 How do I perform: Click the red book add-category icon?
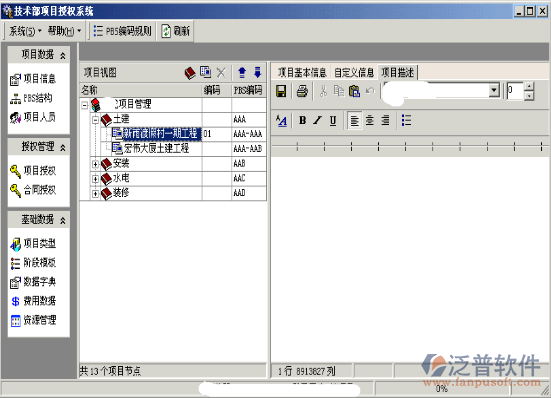[x=190, y=73]
